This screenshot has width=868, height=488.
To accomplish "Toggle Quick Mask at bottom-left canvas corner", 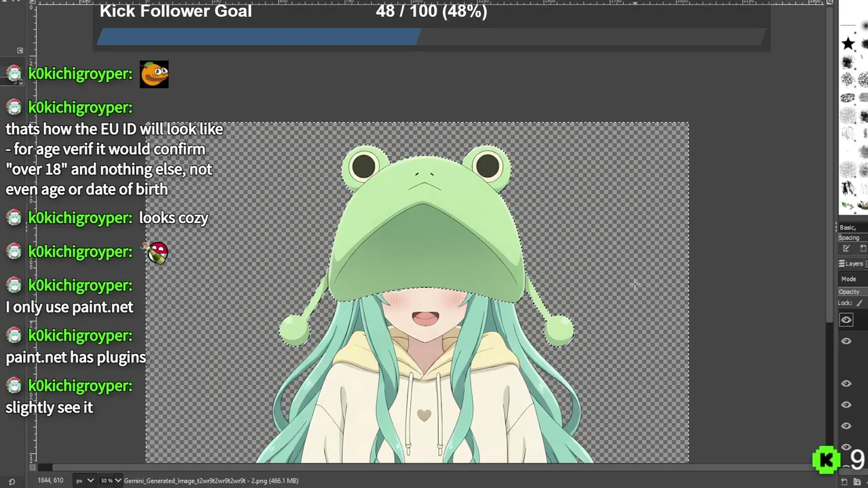I will coord(32,467).
